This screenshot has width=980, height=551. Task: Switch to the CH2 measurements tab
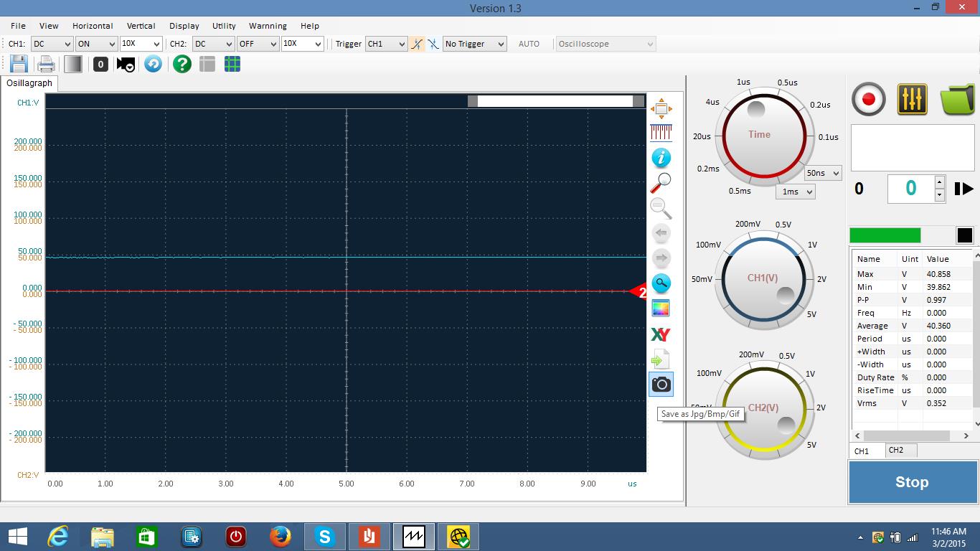click(x=896, y=451)
